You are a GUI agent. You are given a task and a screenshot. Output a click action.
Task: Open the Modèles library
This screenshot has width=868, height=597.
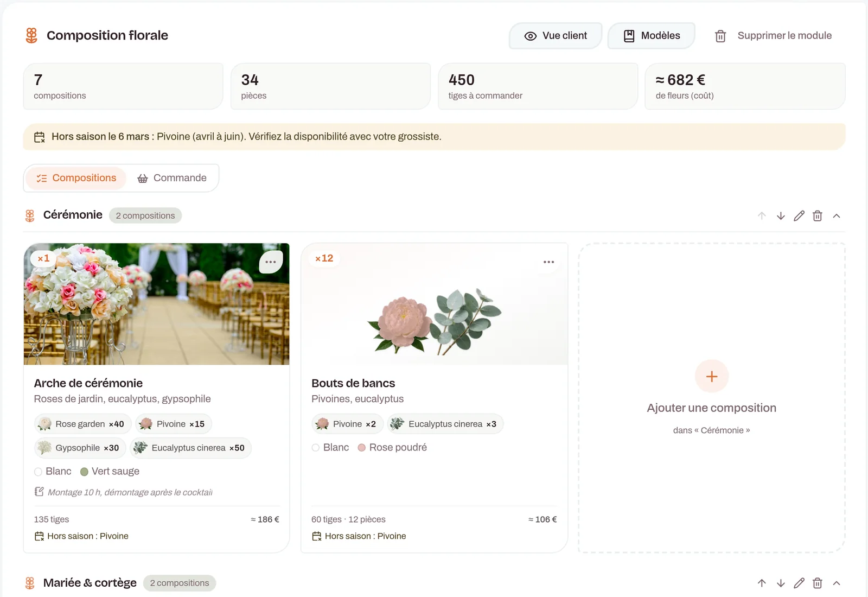click(x=652, y=36)
